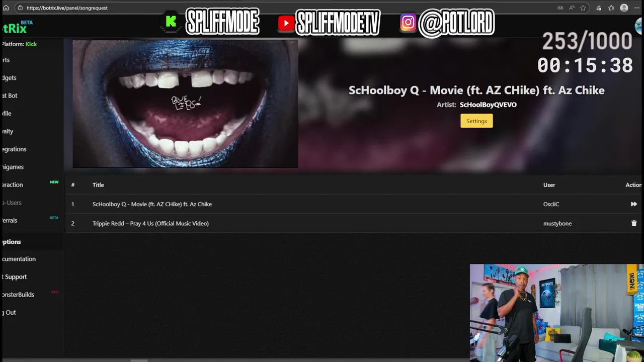Click the now-playing song title heading

point(476,90)
